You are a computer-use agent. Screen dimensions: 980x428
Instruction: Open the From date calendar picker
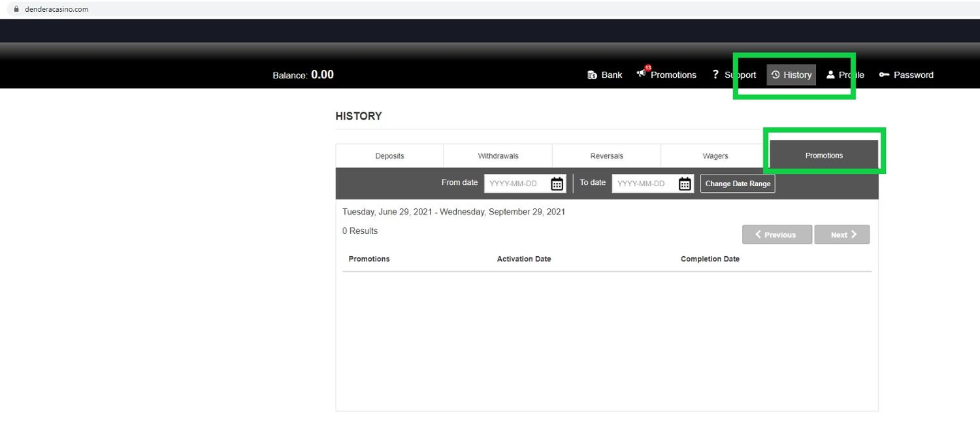(x=557, y=184)
